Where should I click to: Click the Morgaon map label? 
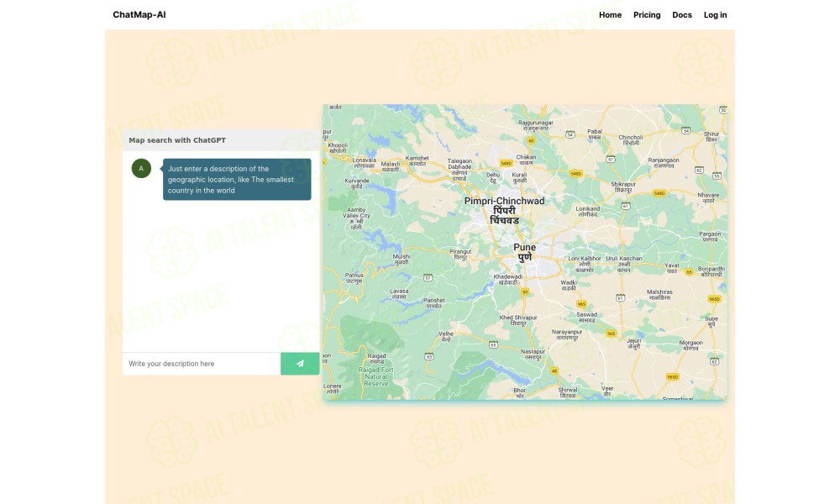tap(690, 345)
